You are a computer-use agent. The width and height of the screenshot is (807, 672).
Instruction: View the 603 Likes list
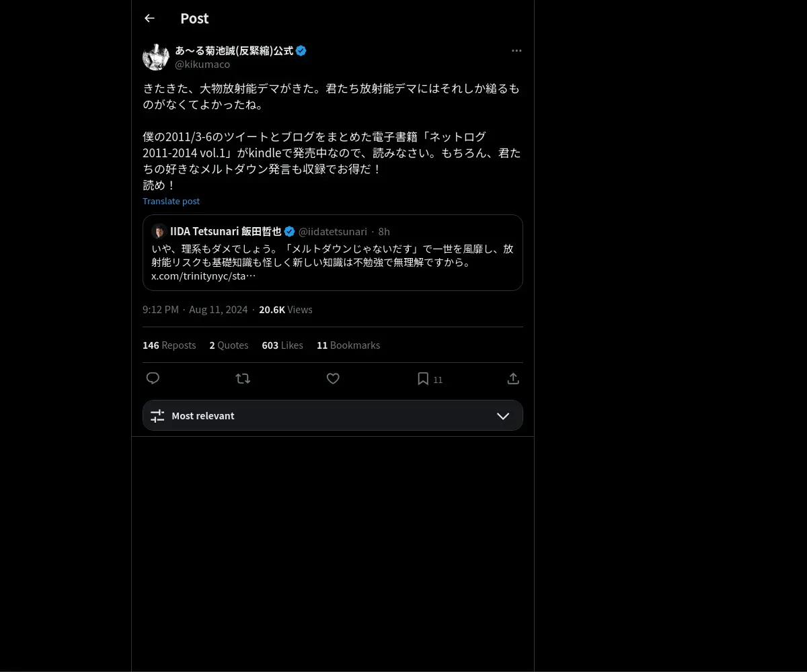point(282,345)
